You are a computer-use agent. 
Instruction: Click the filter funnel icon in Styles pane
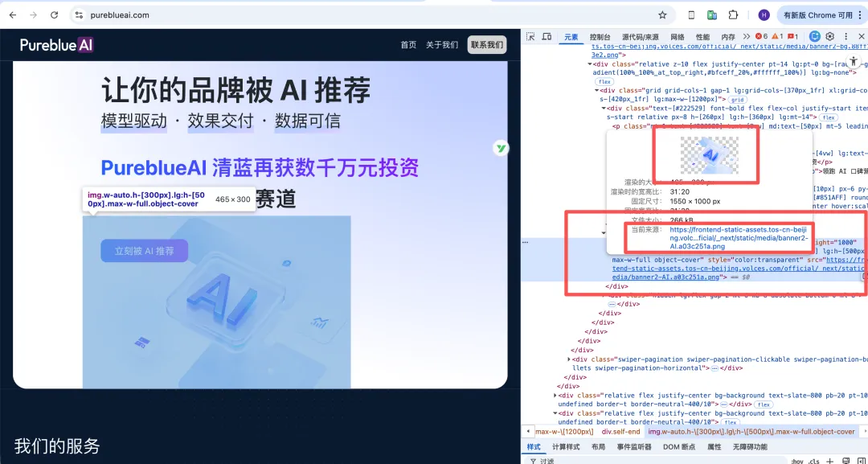[x=534, y=461]
